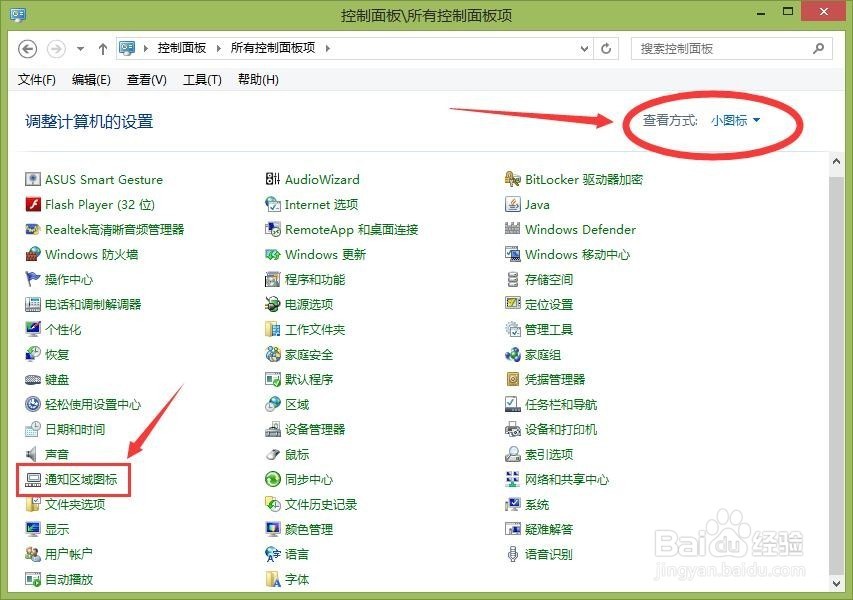Open the 日期和时间 link
This screenshot has height=600, width=853.
point(75,430)
